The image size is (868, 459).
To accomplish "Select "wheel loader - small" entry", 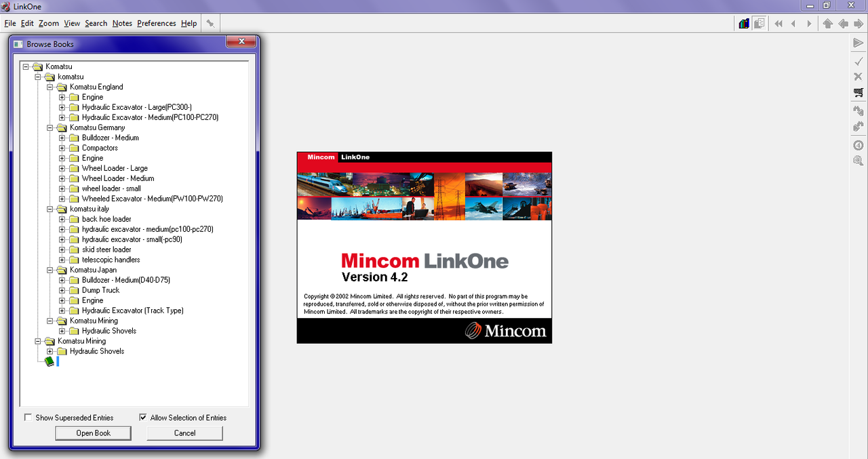I will point(111,188).
